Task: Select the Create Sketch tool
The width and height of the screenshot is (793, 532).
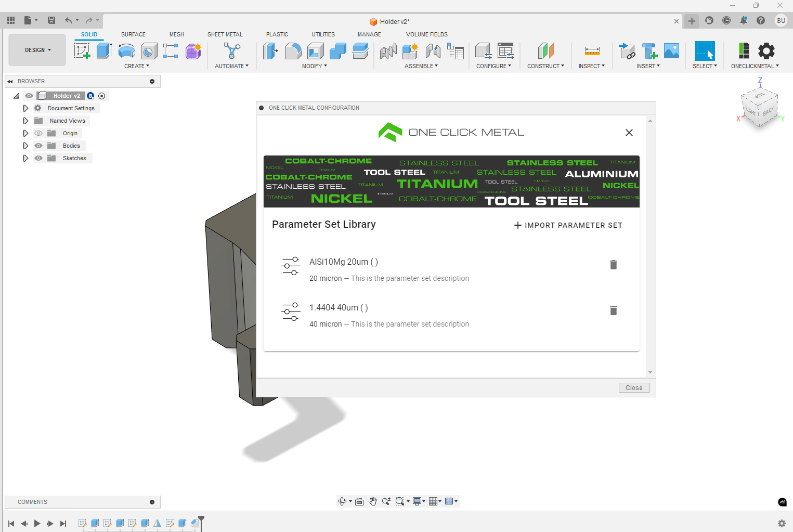Action: (x=82, y=51)
